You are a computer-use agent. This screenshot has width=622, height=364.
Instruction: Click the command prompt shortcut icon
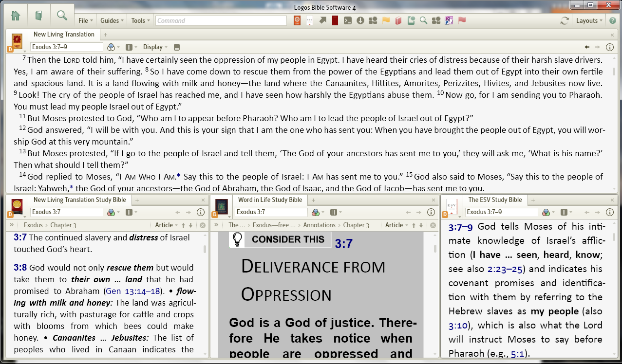tap(348, 20)
